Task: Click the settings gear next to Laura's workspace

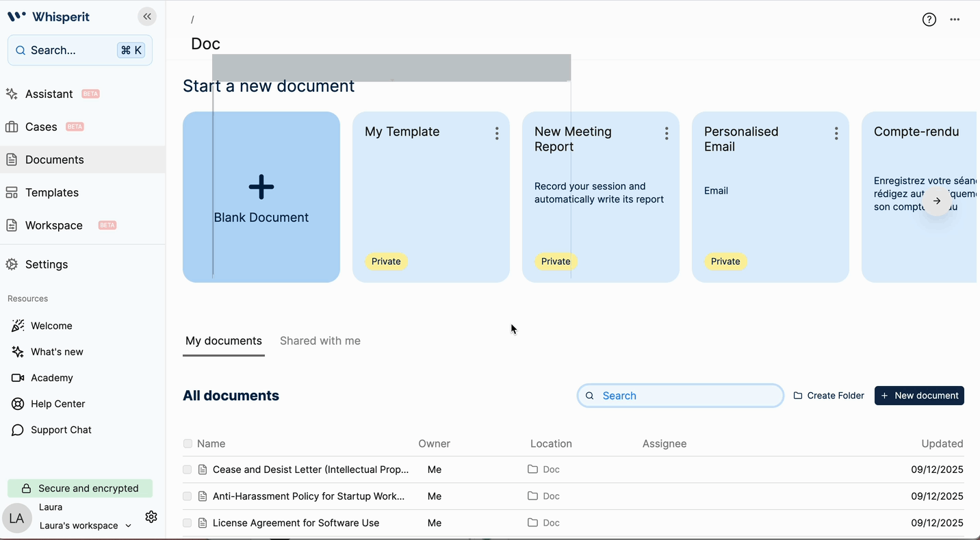Action: click(151, 517)
